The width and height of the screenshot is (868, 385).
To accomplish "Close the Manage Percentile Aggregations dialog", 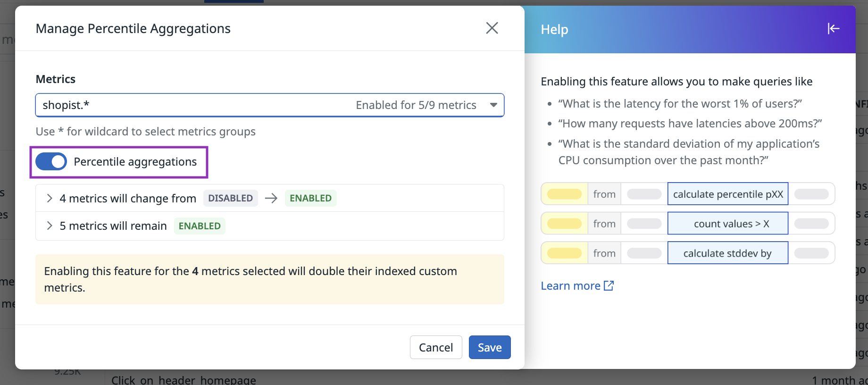I will click(x=492, y=28).
